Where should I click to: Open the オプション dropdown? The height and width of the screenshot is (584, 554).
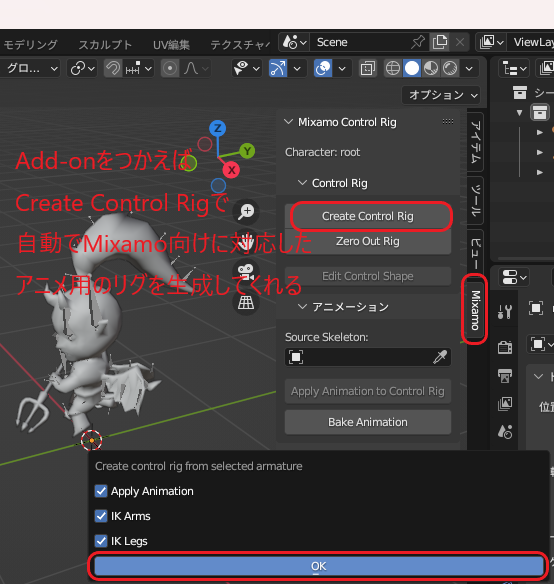click(x=441, y=95)
